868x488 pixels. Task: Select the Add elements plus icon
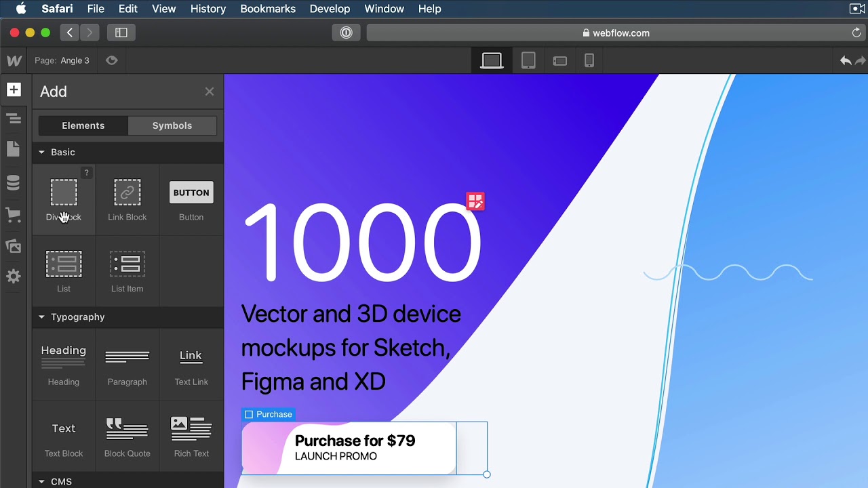[14, 89]
